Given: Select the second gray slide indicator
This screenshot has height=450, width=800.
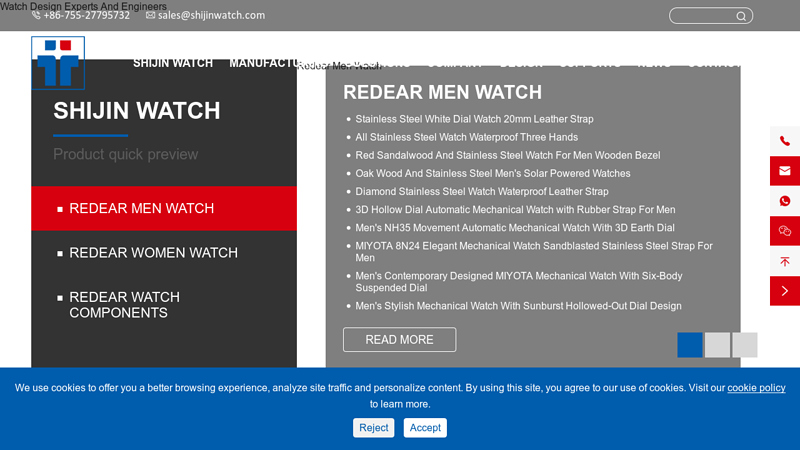Looking at the screenshot, I should [x=717, y=345].
